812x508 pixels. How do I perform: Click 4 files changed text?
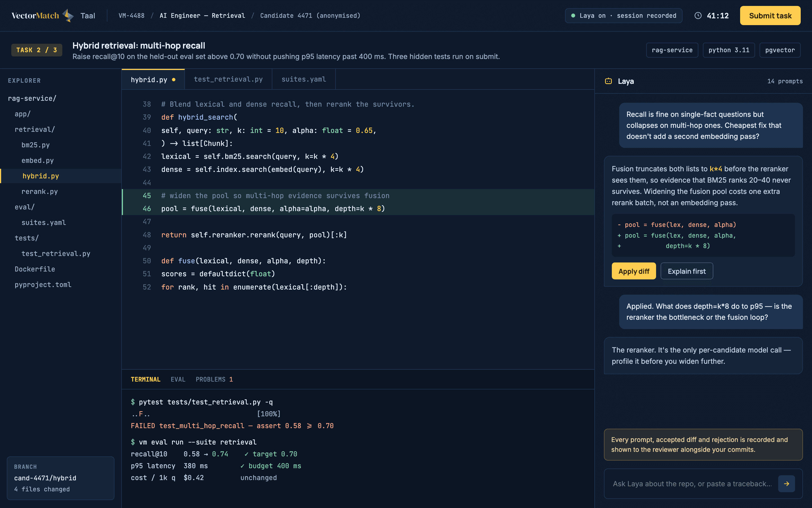42,489
